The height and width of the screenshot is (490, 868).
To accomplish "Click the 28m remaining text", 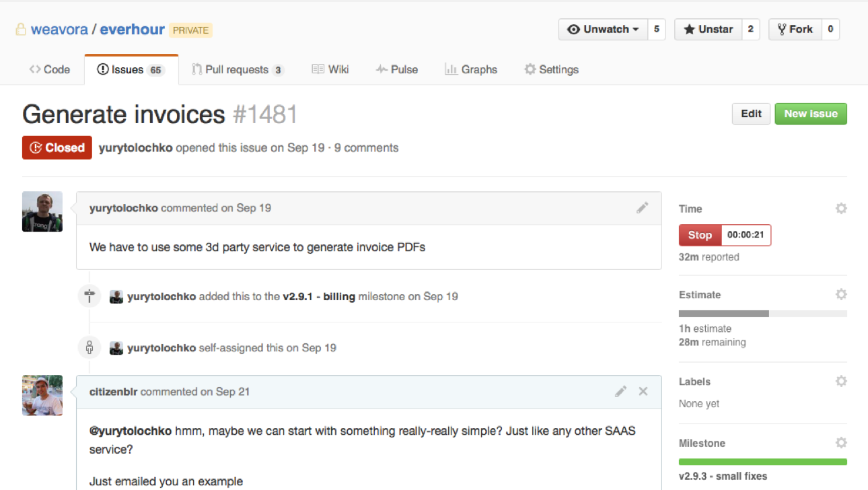I will 713,343.
